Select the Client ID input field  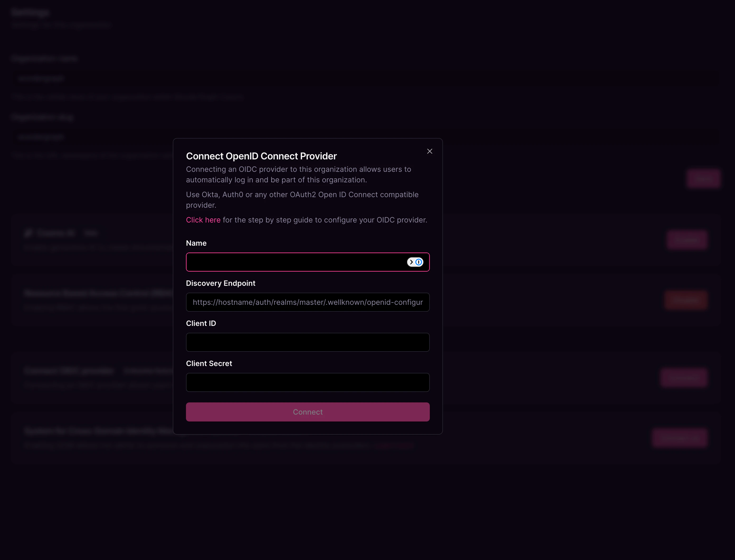point(308,342)
